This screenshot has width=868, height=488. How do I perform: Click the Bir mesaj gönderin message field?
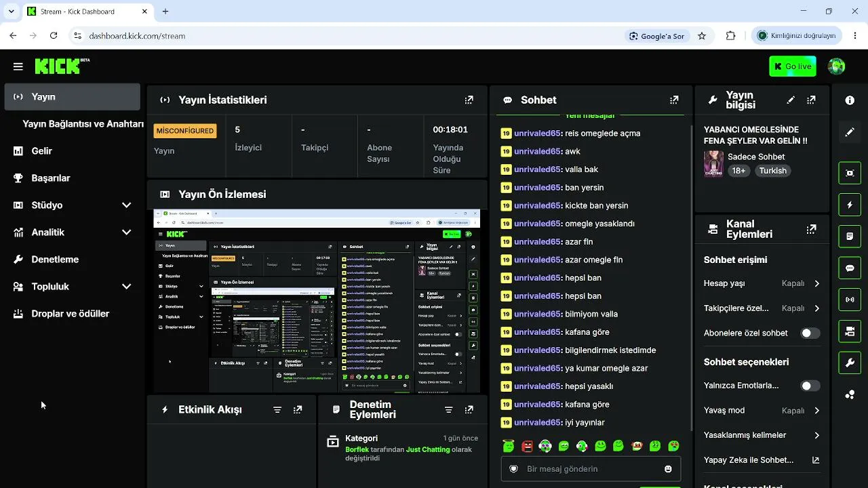(x=591, y=469)
